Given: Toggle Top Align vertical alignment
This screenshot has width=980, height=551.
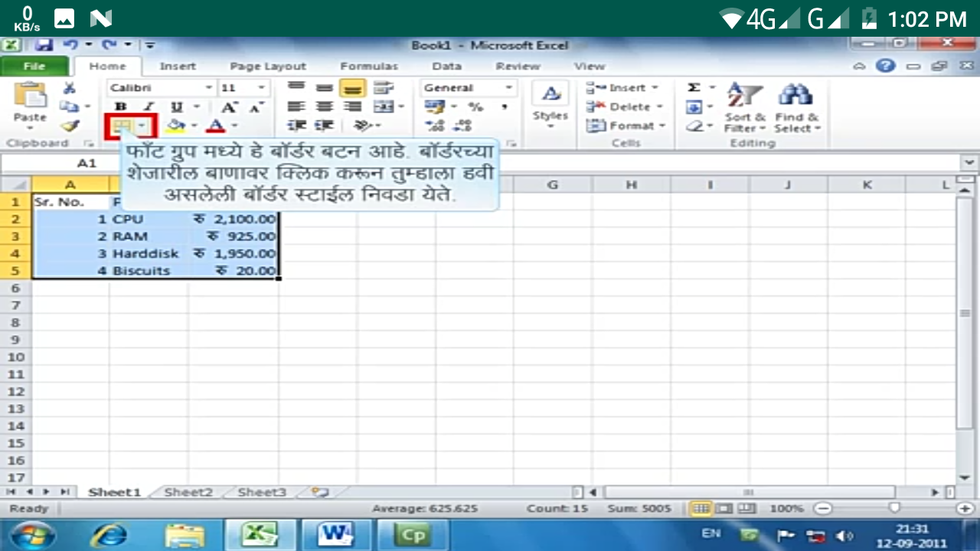Looking at the screenshot, I should (296, 87).
